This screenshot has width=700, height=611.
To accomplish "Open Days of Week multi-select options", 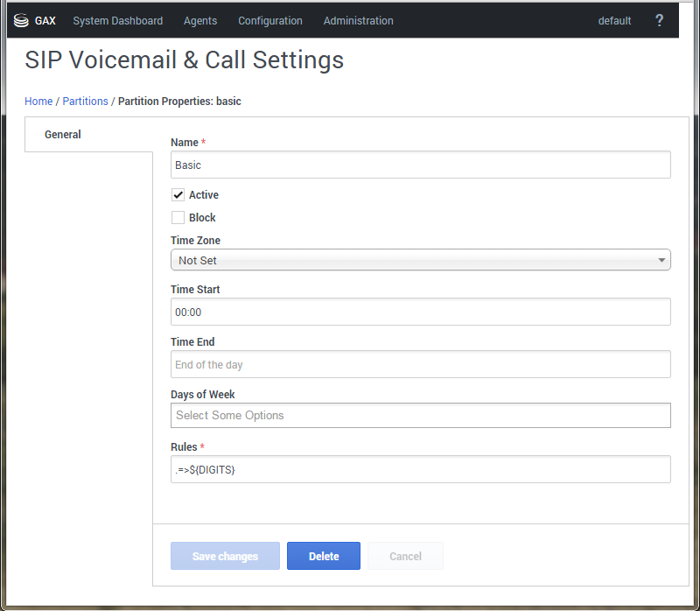I will tap(420, 415).
